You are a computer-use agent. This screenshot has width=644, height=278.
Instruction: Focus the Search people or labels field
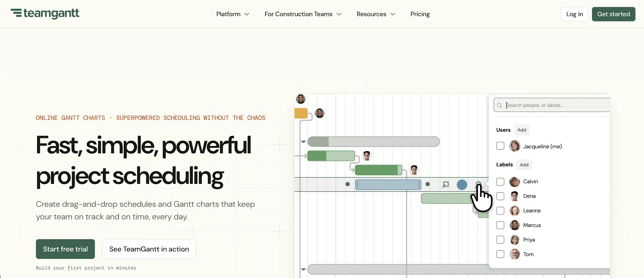552,105
